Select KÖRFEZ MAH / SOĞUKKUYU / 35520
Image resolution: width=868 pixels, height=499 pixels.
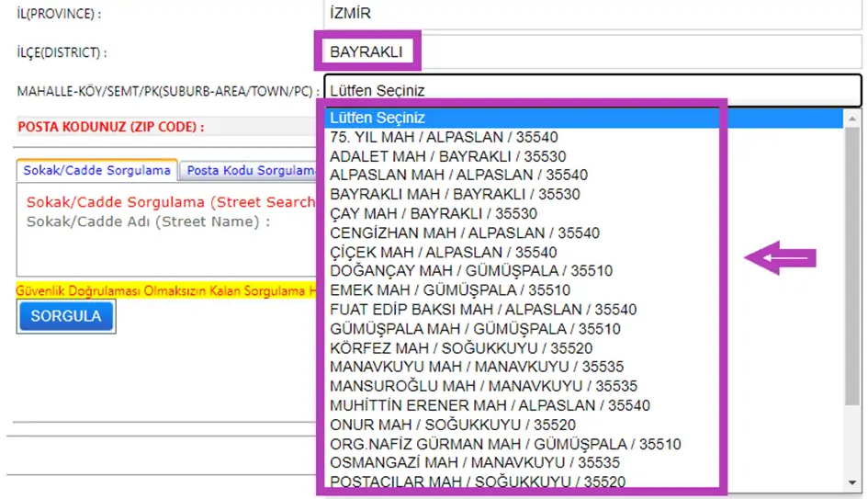coord(461,348)
